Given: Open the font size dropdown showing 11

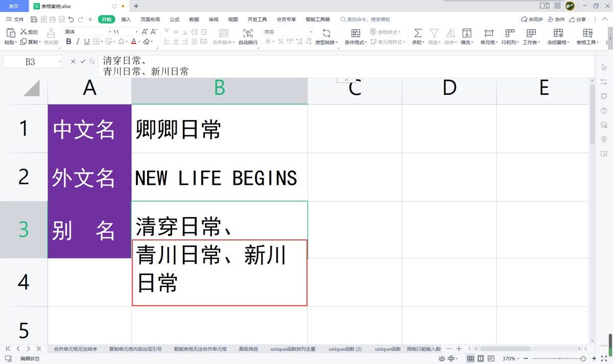Looking at the screenshot, I should pyautogui.click(x=137, y=32).
